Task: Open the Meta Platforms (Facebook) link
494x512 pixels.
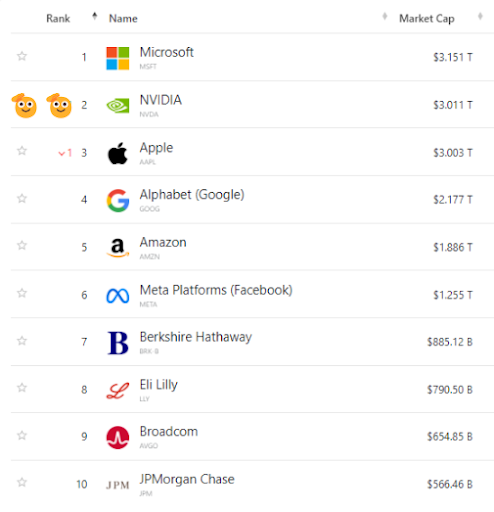Action: (216, 290)
